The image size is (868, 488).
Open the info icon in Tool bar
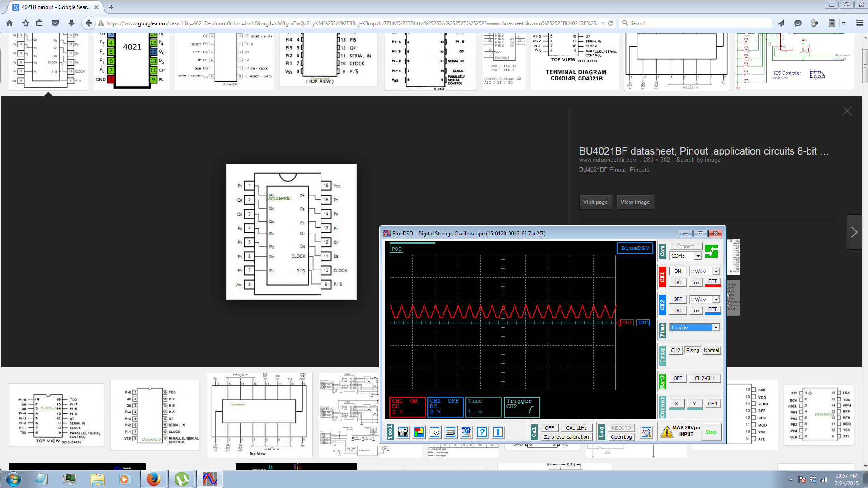point(498,432)
